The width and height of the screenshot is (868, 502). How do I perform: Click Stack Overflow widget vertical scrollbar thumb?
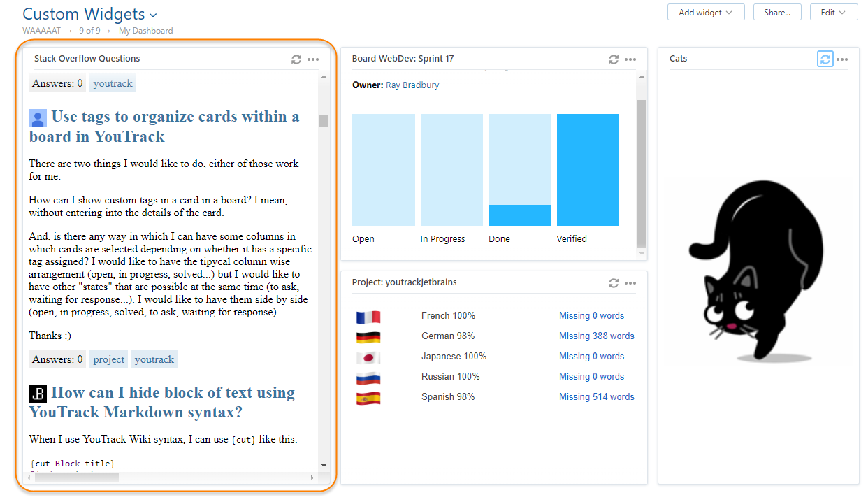[324, 120]
